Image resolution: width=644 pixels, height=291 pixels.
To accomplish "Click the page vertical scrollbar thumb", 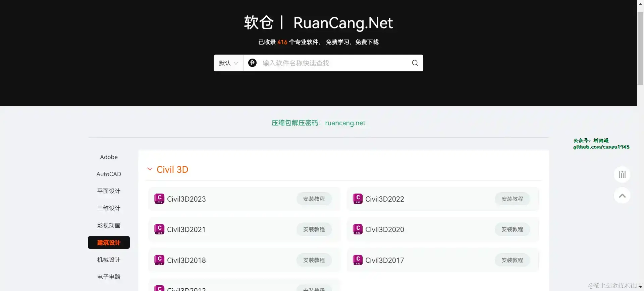I will [x=640, y=48].
